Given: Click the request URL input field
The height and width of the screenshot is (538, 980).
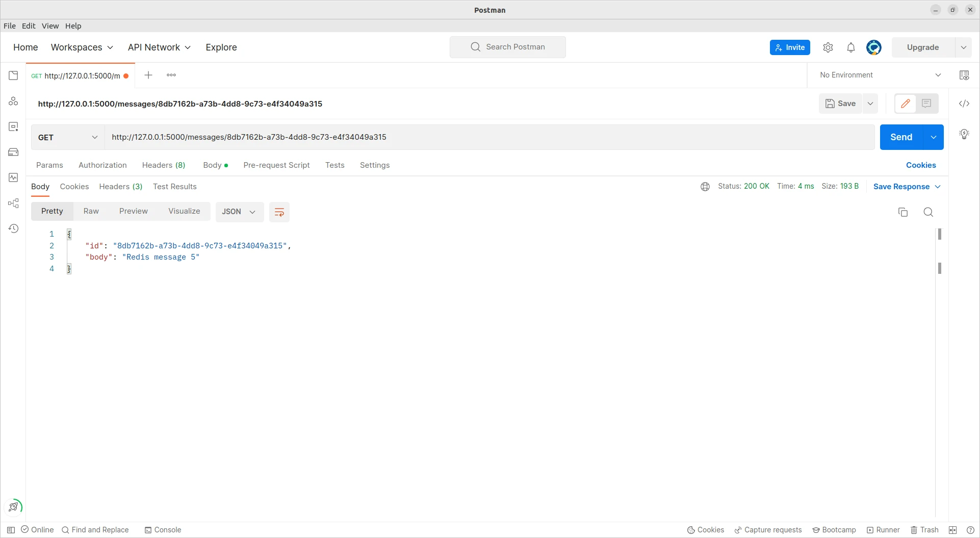Looking at the screenshot, I should (489, 137).
